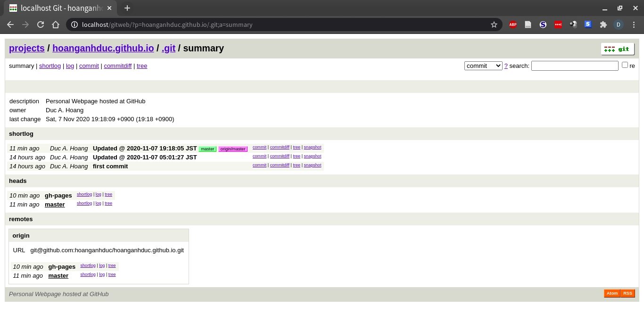This screenshot has width=644, height=331.
Task: Switch to the shortlog navigation item
Action: click(50, 66)
